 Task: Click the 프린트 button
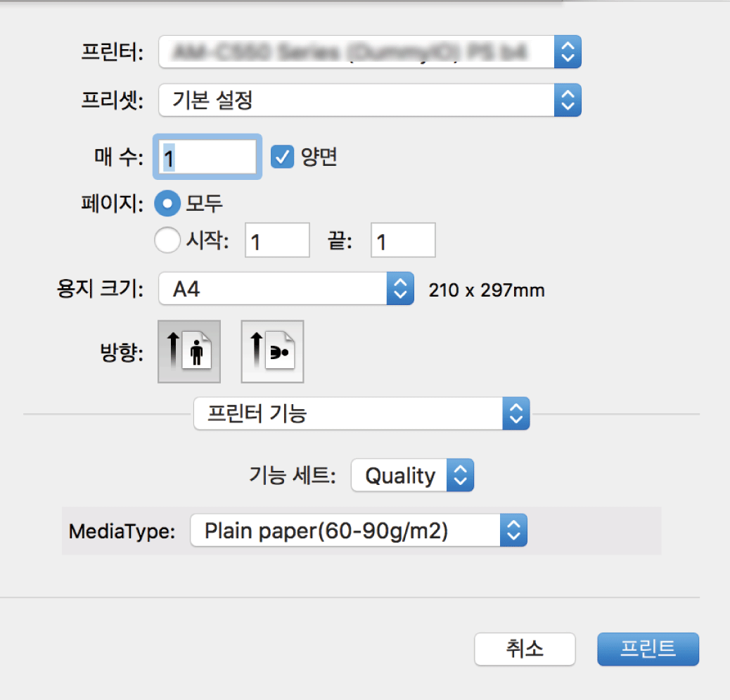tap(648, 649)
